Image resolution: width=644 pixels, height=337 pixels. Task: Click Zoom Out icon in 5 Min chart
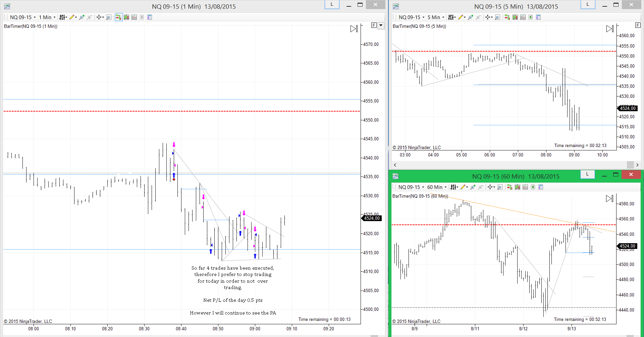(478, 17)
